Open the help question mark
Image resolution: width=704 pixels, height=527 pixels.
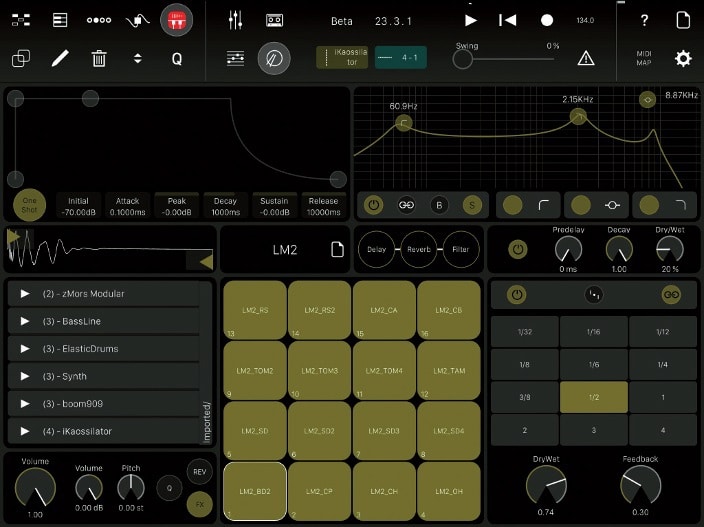[x=644, y=20]
